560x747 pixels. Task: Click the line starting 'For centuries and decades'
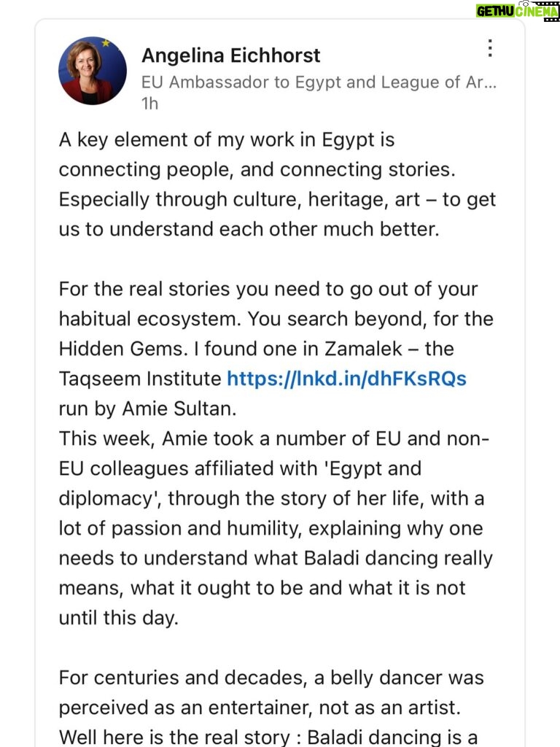click(271, 678)
